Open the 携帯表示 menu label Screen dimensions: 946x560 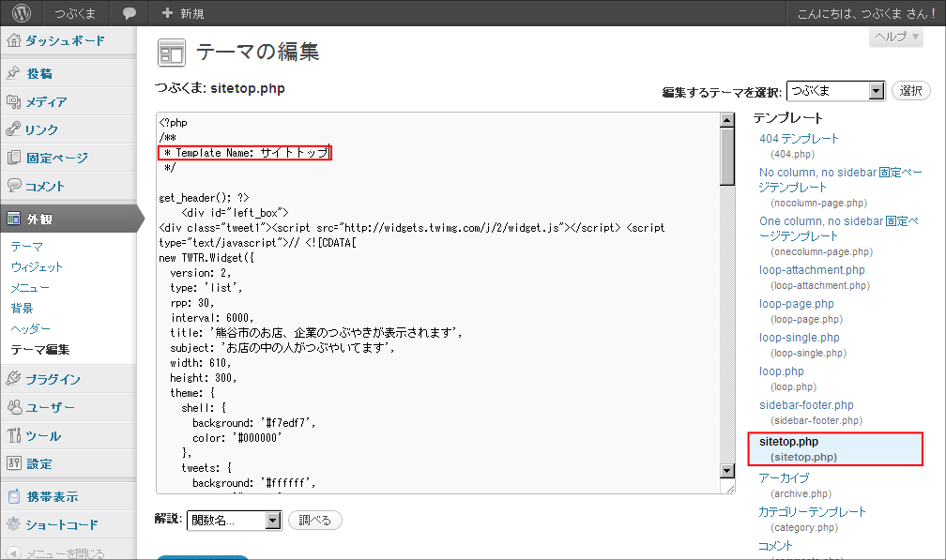[53, 496]
